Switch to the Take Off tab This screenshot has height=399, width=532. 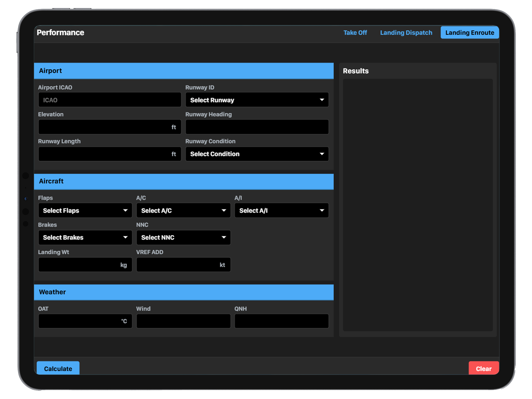pyautogui.click(x=355, y=32)
